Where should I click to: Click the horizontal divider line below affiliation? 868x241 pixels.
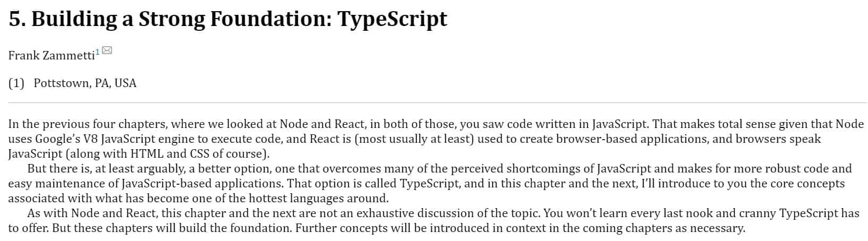(x=437, y=102)
